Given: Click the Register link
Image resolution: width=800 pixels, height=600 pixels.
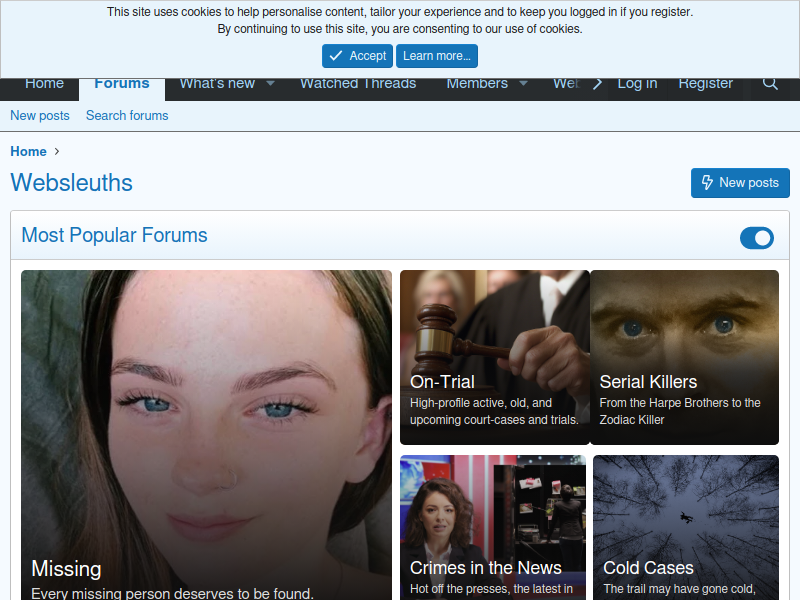Looking at the screenshot, I should 706,84.
